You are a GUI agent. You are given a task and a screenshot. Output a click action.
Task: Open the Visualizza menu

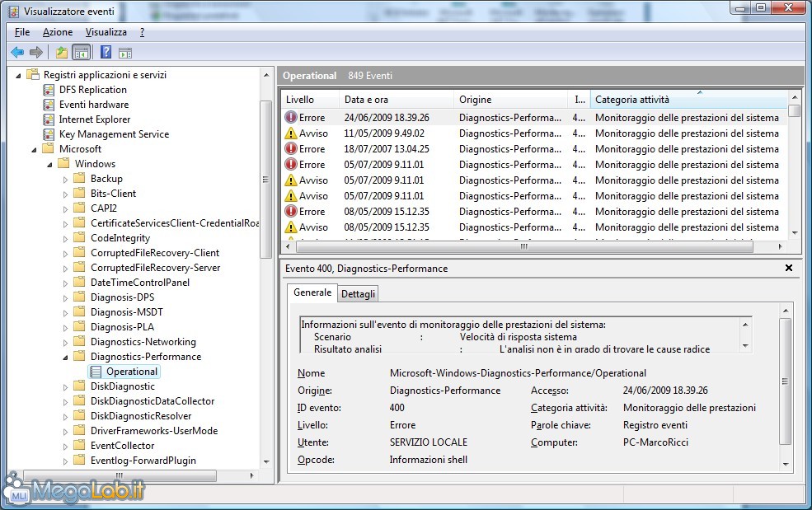(x=106, y=32)
